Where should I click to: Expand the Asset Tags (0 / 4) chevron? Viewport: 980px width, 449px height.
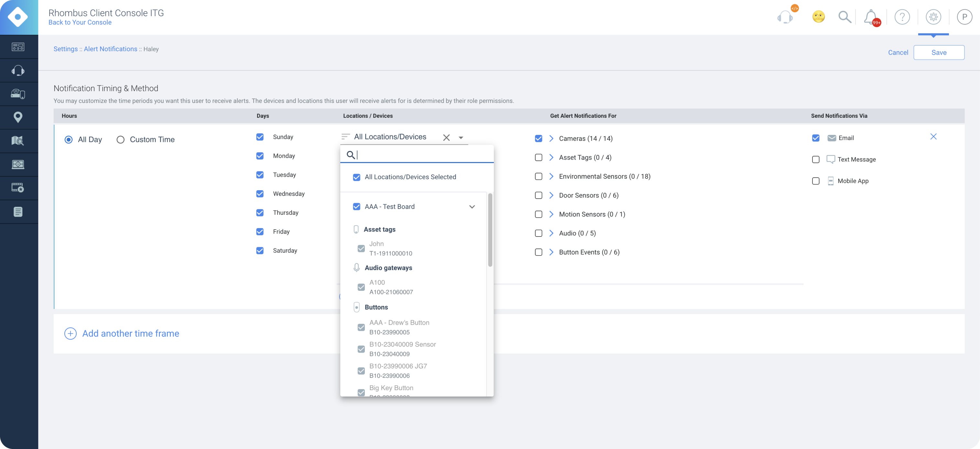[x=551, y=158]
